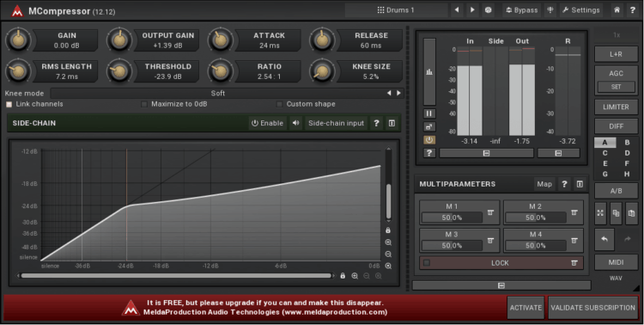This screenshot has height=325, width=644.
Task: Zoom in horizontally below the graph
Action: point(355,276)
